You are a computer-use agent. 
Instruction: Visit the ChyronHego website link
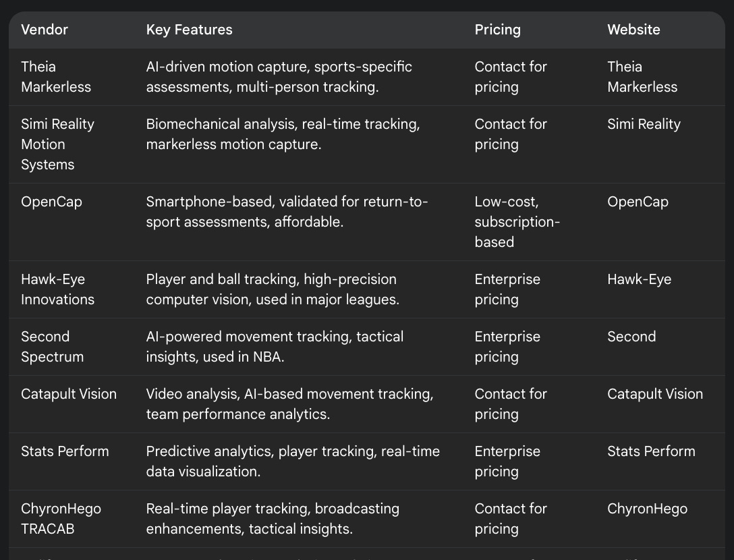(x=647, y=509)
